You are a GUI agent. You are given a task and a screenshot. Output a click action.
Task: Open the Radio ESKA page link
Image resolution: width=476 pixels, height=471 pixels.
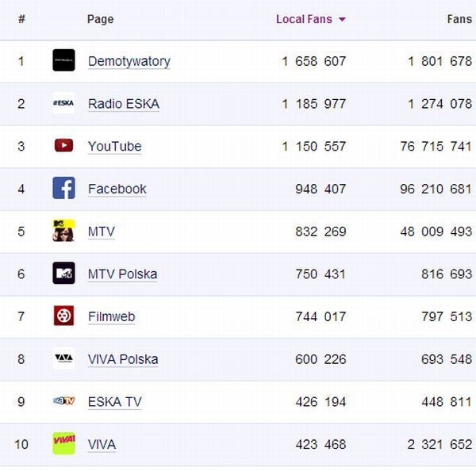tap(123, 104)
